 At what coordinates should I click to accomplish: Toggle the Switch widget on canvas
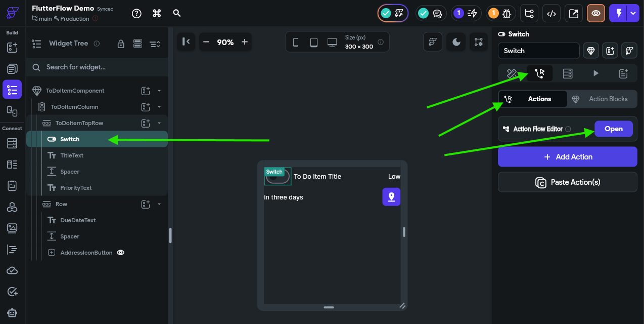(x=278, y=177)
